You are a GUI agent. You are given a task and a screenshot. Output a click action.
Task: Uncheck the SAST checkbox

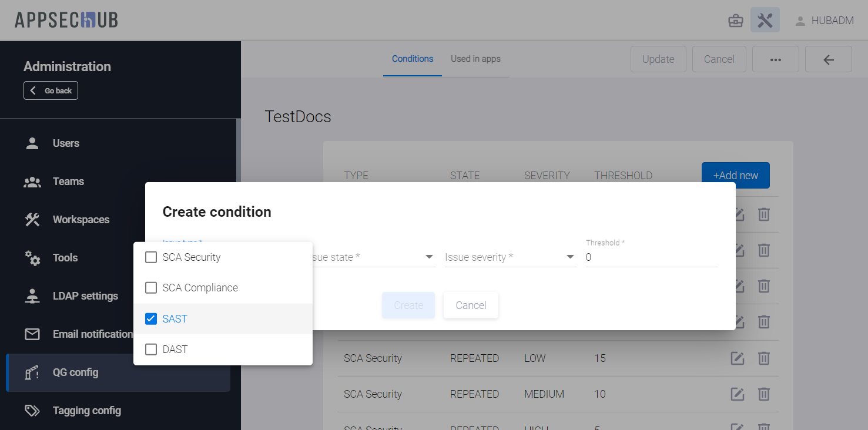(151, 319)
